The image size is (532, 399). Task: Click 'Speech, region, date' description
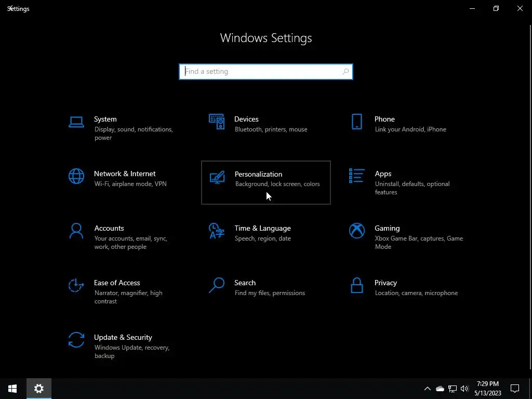(x=262, y=238)
